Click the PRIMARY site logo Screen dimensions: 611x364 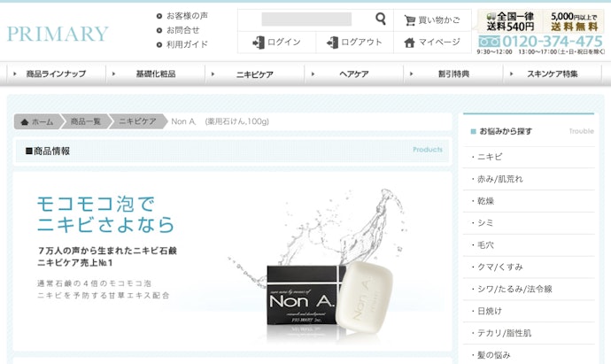click(58, 35)
